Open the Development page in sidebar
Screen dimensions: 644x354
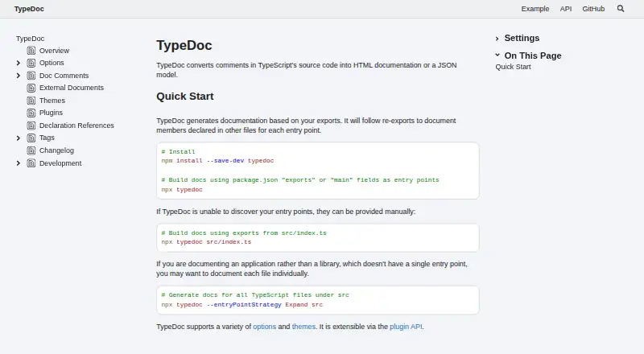click(60, 163)
